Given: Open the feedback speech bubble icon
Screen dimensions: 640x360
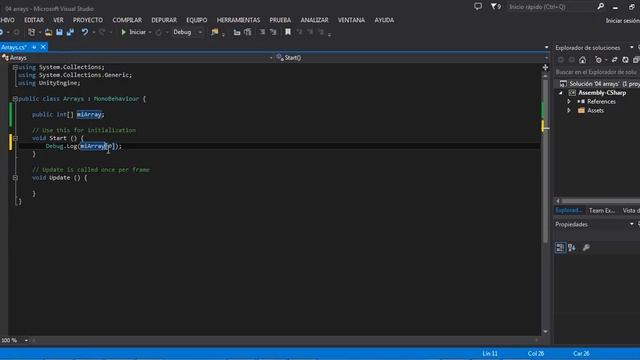Looking at the screenshot, I should (478, 7).
